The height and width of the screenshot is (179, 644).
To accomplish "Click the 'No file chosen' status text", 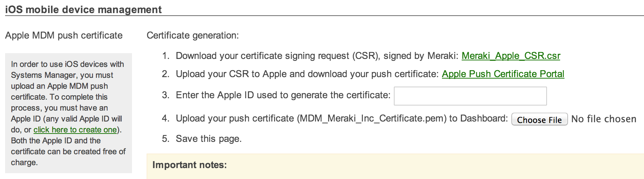I will pyautogui.click(x=604, y=119).
